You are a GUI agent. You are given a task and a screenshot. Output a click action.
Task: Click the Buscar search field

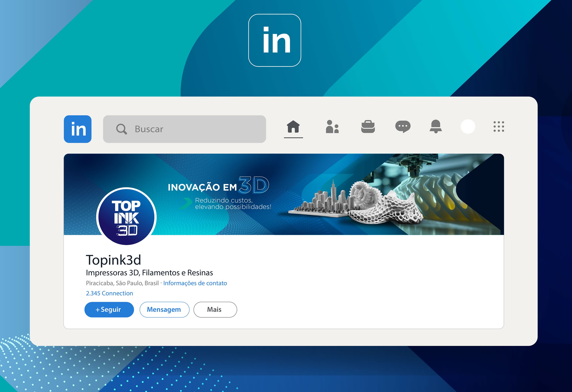point(185,129)
